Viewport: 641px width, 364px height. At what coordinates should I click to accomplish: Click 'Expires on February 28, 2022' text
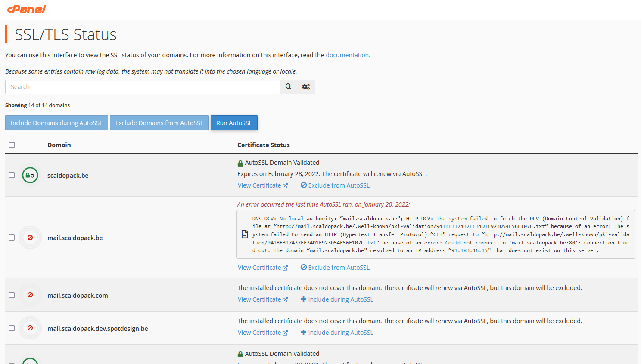pyautogui.click(x=279, y=174)
